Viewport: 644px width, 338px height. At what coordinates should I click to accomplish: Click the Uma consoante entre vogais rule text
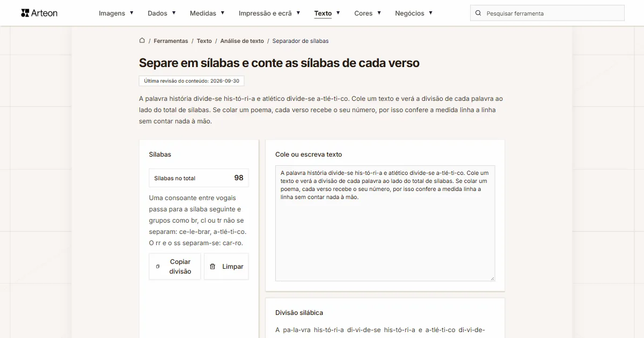197,221
